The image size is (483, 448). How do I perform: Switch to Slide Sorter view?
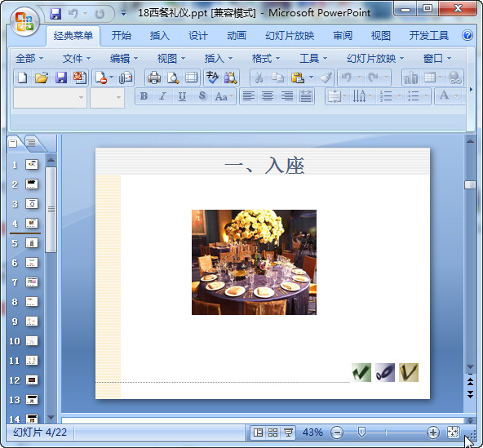click(273, 432)
